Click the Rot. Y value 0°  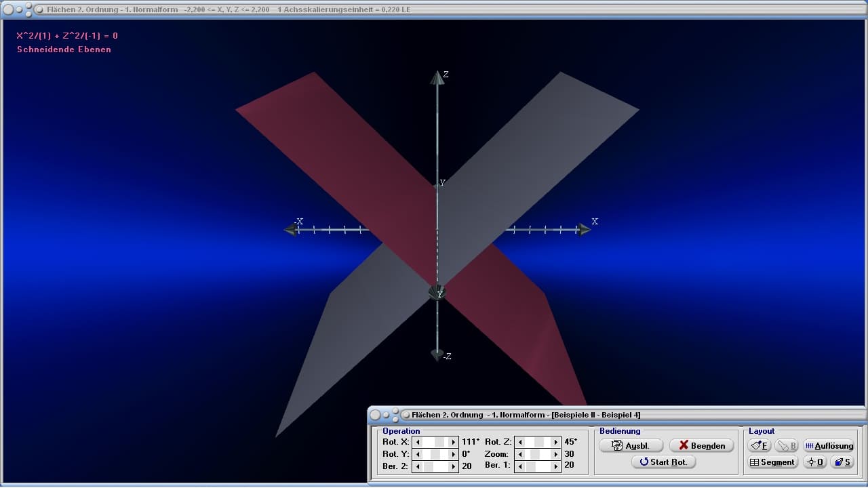tap(466, 454)
